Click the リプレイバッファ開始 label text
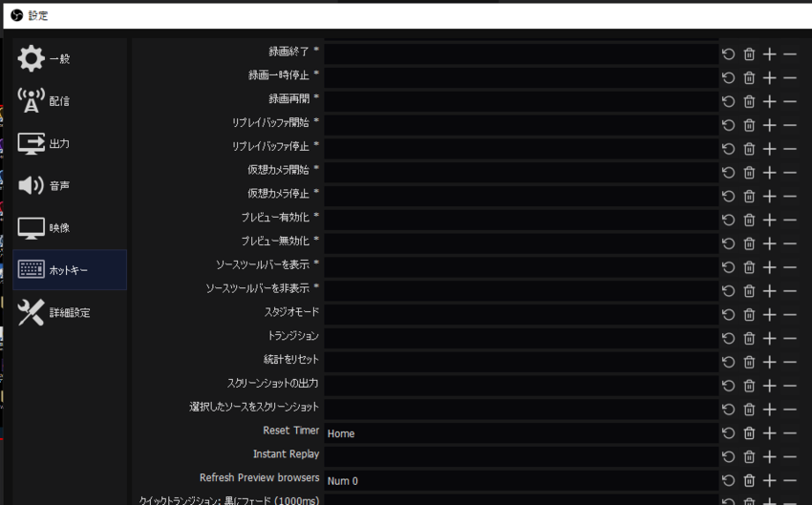 pos(270,122)
